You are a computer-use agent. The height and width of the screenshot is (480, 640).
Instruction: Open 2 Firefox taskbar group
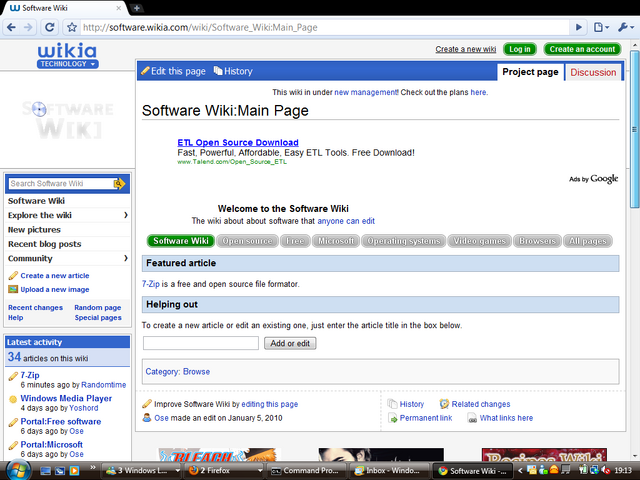(x=224, y=471)
